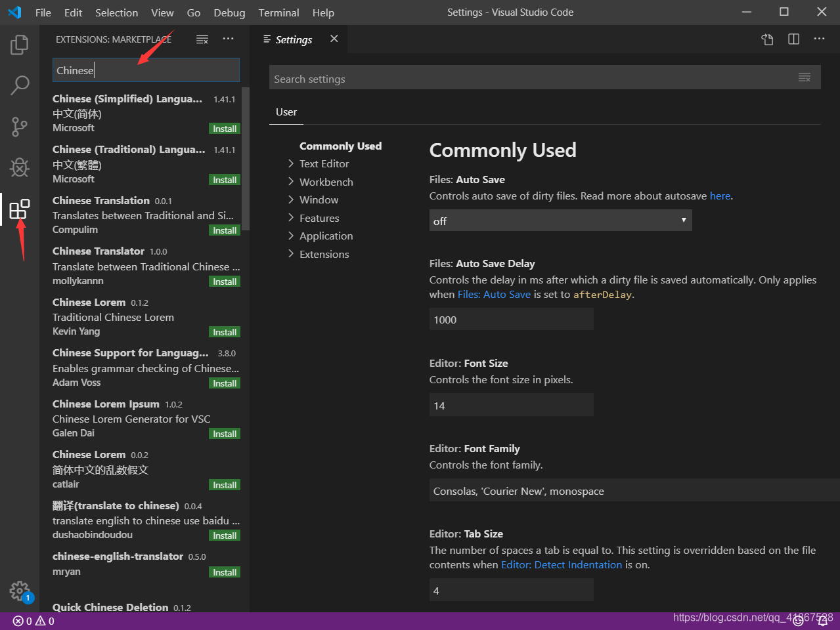The image size is (840, 630).
Task: Open the autosave 'here' link
Action: click(720, 196)
